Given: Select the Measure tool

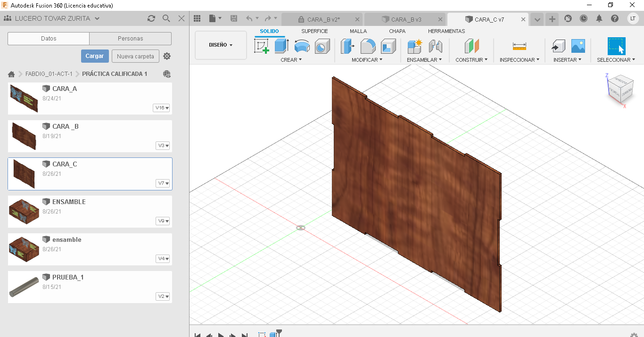Looking at the screenshot, I should (x=520, y=46).
